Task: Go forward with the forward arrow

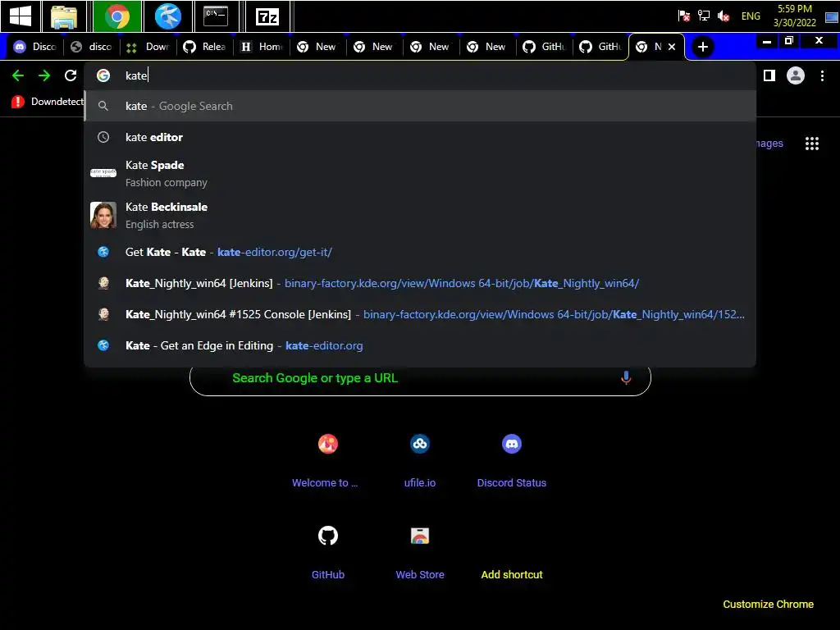Action: [x=44, y=75]
